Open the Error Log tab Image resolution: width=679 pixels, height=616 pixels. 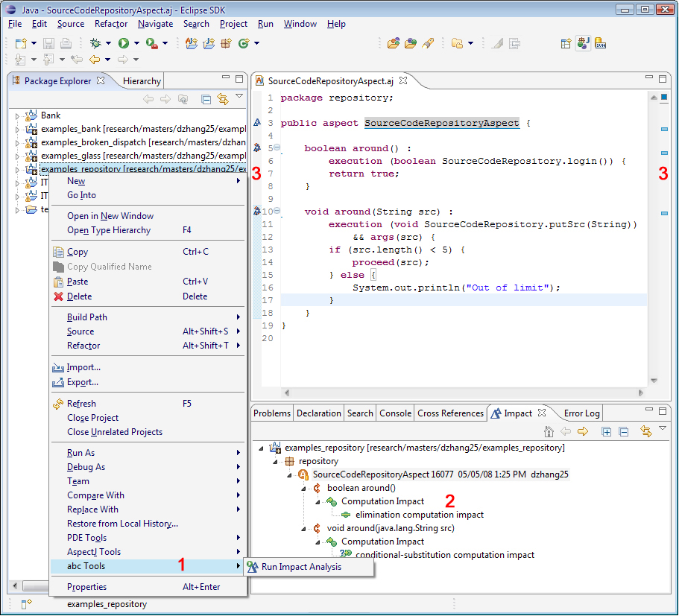581,413
